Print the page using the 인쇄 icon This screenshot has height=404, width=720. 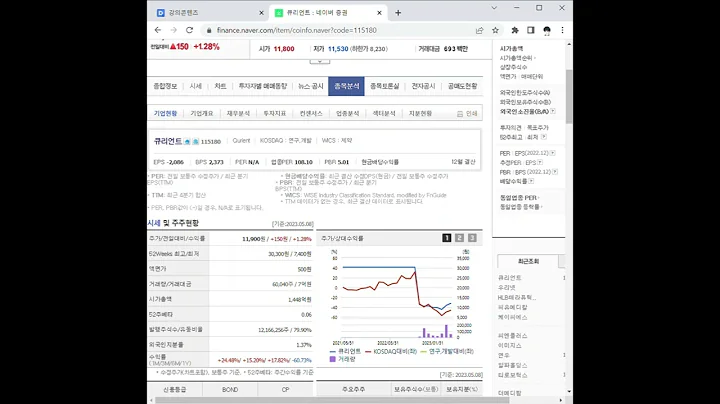[467, 113]
